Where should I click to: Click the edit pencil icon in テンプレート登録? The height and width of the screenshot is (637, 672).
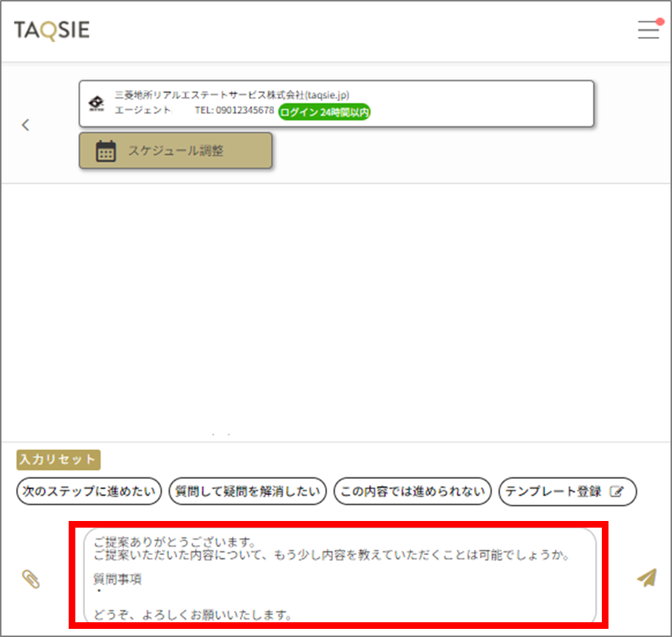tap(617, 491)
